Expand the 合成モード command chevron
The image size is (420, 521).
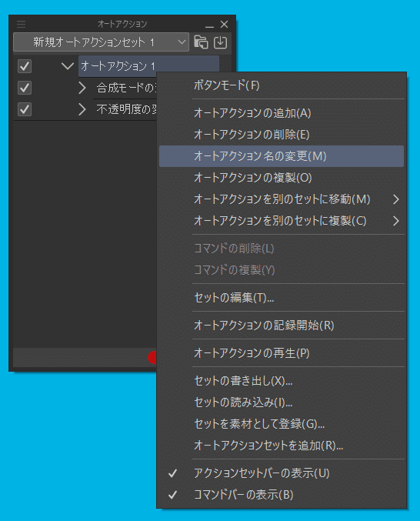click(82, 88)
